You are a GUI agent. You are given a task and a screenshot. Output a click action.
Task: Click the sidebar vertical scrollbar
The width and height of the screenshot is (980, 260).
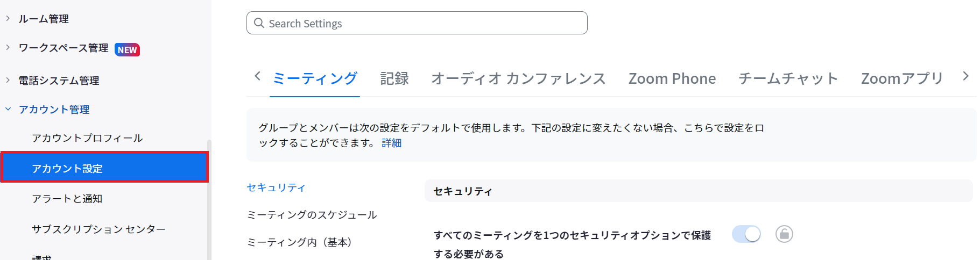click(209, 199)
